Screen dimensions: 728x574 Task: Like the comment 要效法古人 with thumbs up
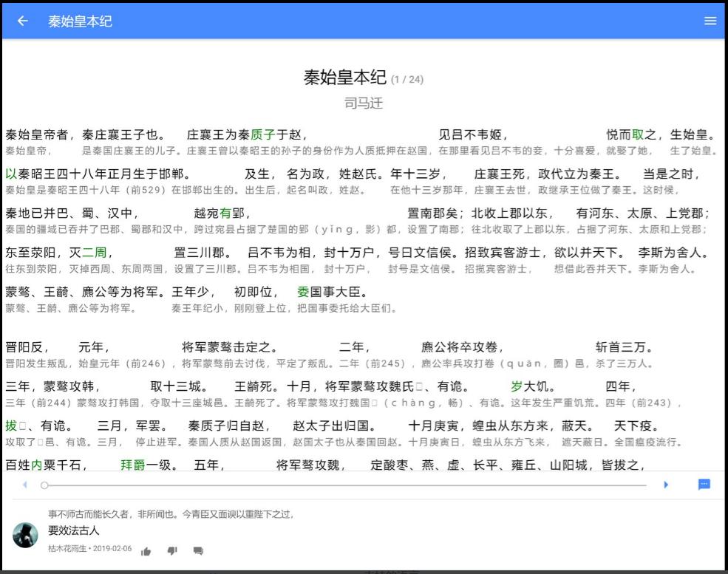click(x=146, y=551)
